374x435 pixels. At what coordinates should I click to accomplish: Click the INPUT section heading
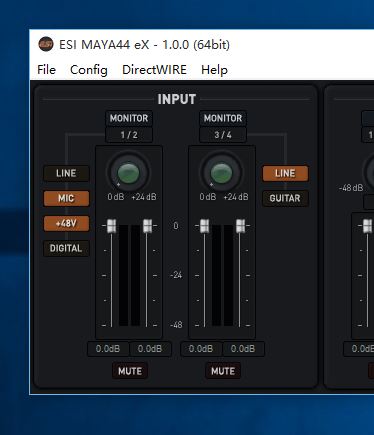(177, 99)
